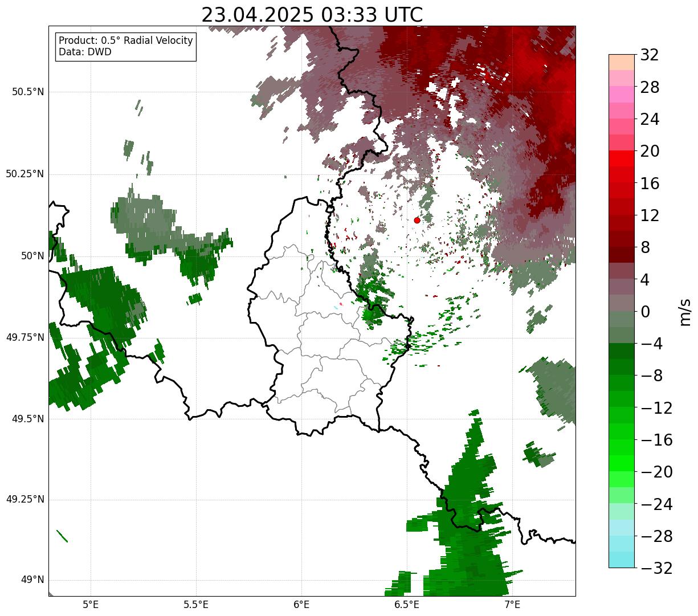698x616 pixels.
Task: Click the 5.5°E longitude label
Action: click(196, 605)
